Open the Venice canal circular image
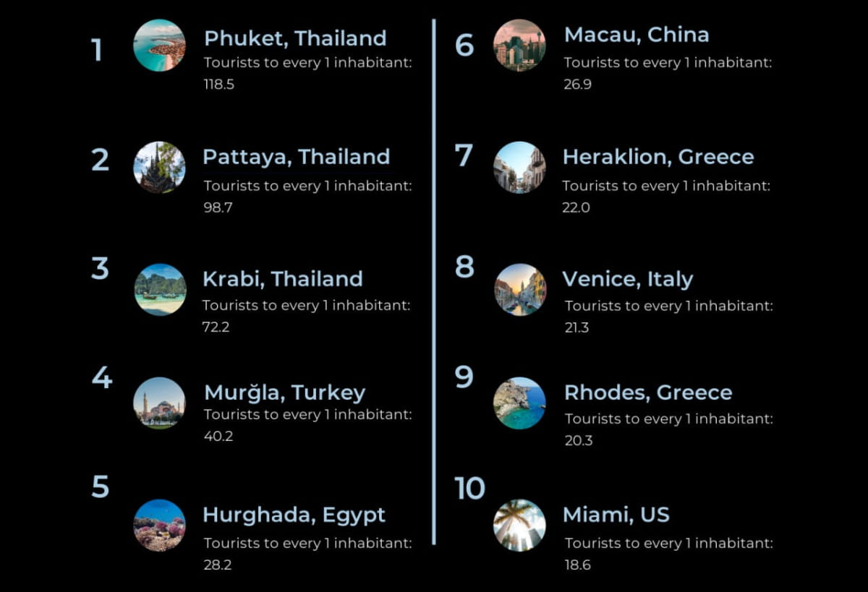The height and width of the screenshot is (592, 868). [x=520, y=289]
